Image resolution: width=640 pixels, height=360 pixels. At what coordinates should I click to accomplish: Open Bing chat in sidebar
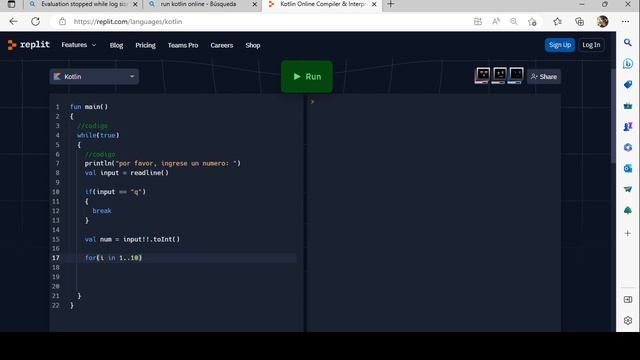pyautogui.click(x=628, y=63)
